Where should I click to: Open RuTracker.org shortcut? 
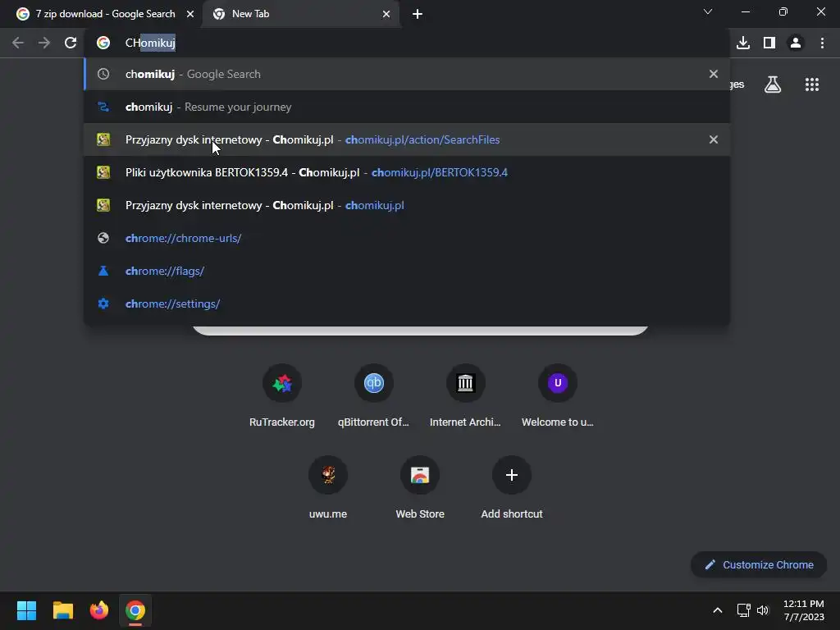click(x=282, y=396)
